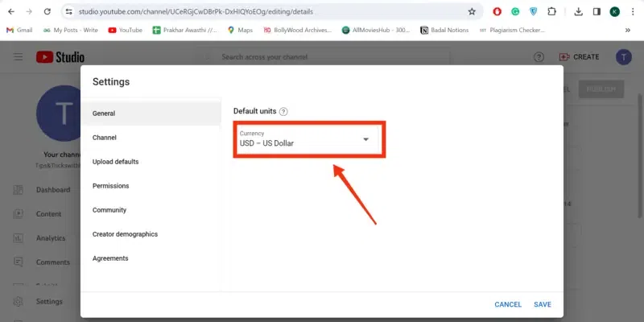Open Badal Notions bookmark
This screenshot has height=322, width=644.
tap(444, 30)
